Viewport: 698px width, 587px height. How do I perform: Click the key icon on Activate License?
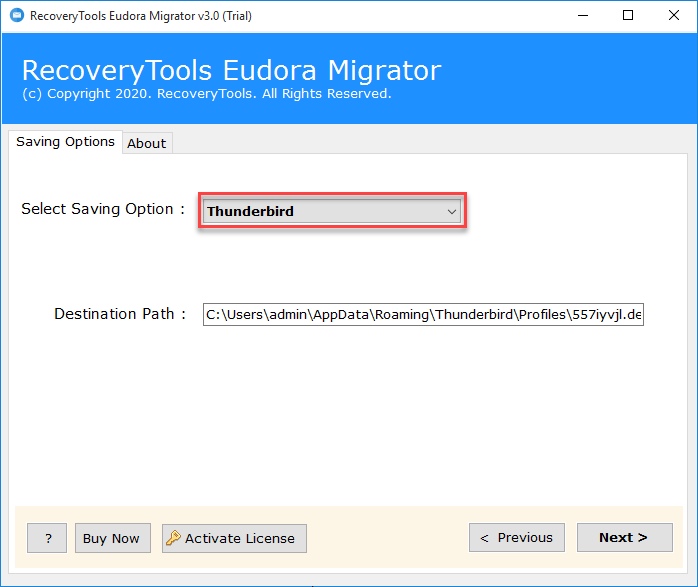point(173,538)
